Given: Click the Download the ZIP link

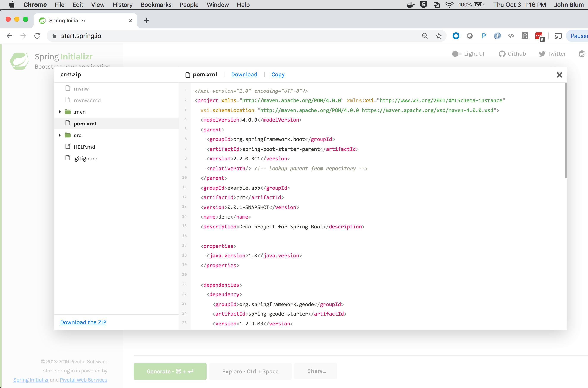Looking at the screenshot, I should 83,322.
